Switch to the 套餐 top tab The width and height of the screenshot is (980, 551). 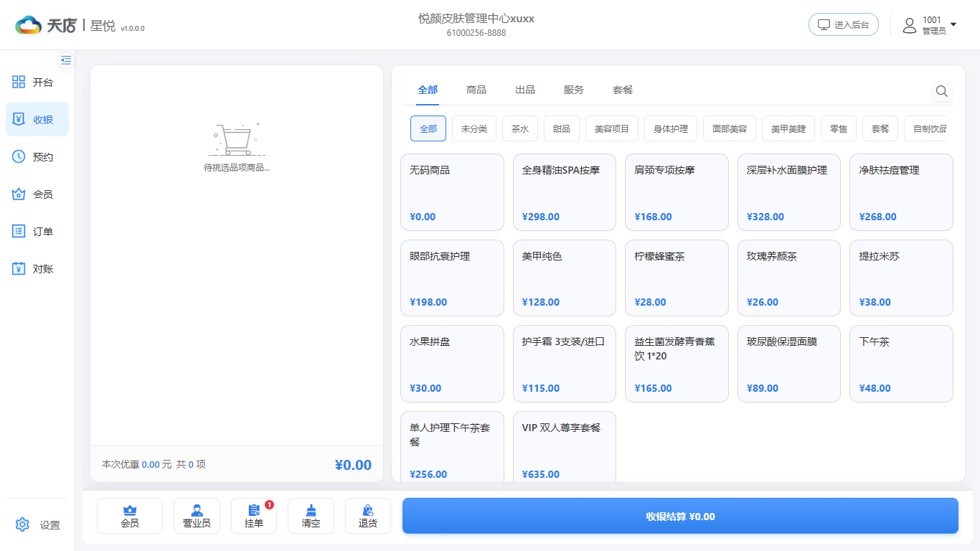tap(623, 90)
